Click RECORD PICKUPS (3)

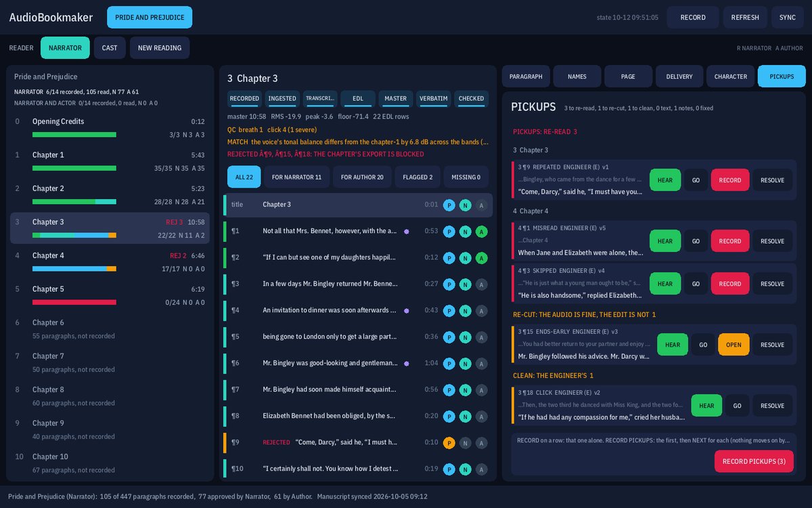754,461
